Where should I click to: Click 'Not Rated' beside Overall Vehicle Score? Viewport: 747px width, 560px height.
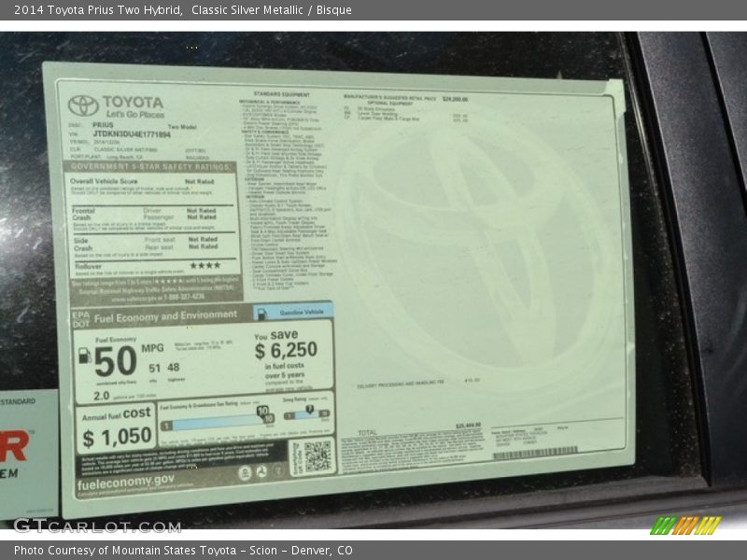click(199, 181)
